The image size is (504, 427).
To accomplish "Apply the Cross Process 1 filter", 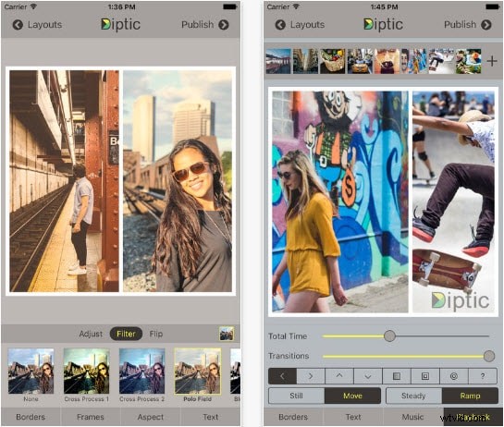I will tap(86, 372).
